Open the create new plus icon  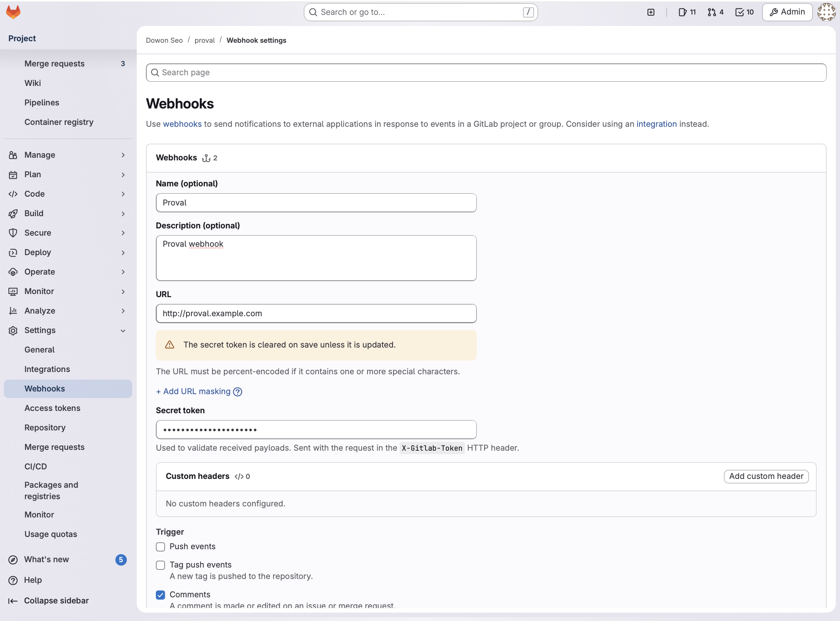coord(651,12)
